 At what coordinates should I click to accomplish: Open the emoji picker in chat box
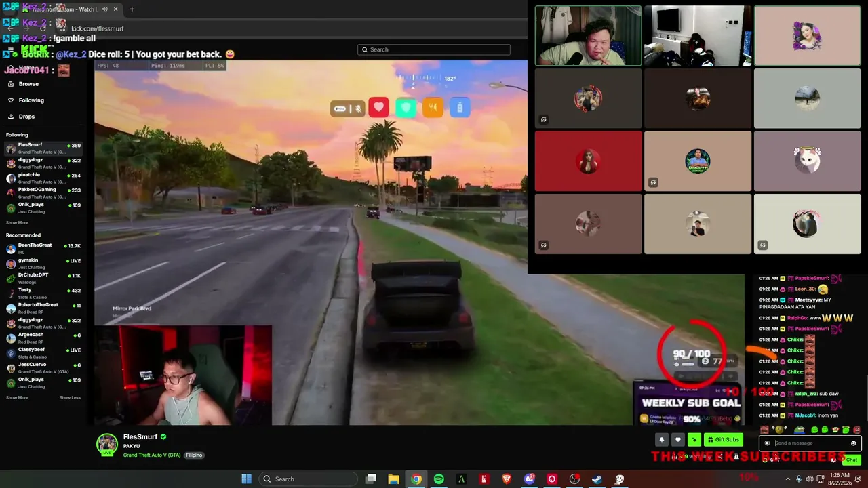[x=853, y=443]
